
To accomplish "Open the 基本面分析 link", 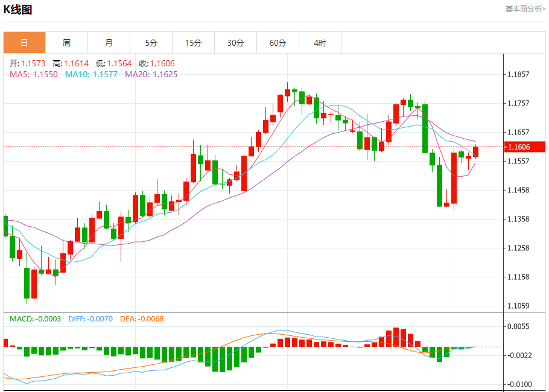I will pos(525,8).
